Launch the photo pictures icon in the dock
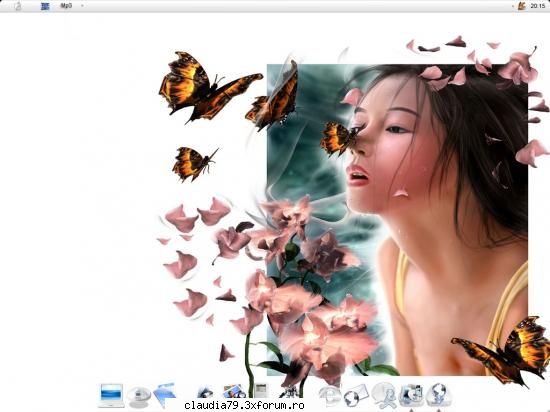 (x=234, y=392)
